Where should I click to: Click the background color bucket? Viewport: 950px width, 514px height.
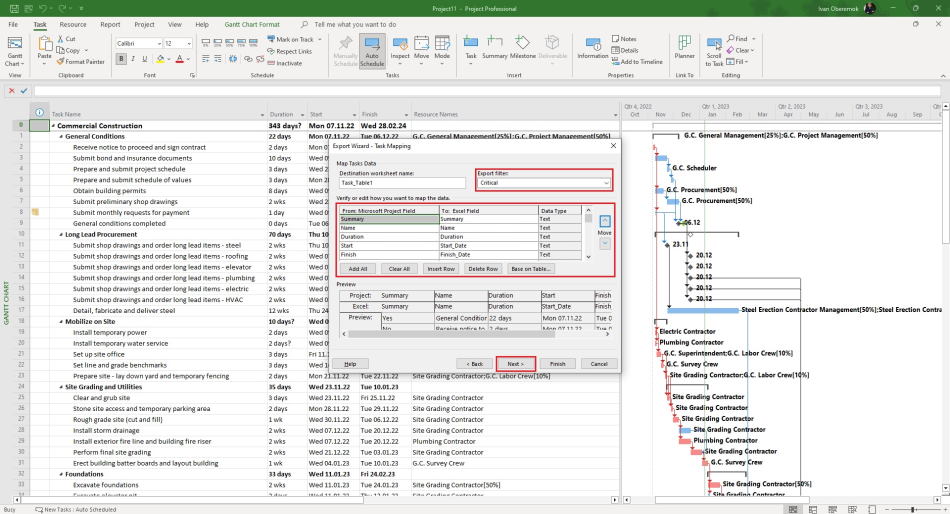(x=160, y=59)
